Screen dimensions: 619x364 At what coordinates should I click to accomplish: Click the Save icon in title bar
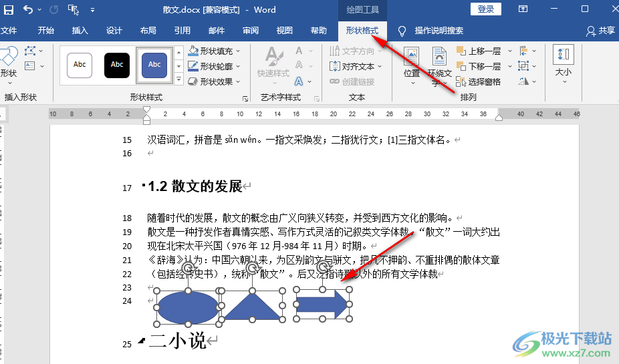click(x=8, y=9)
